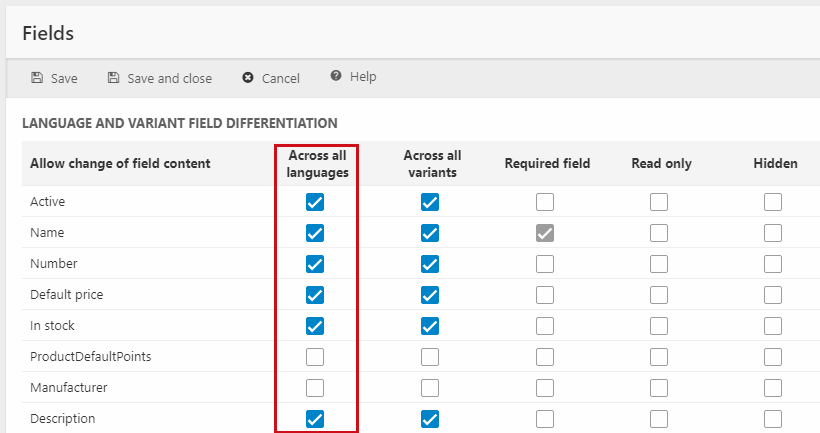Set Default price as read only
The width and height of the screenshot is (820, 433).
(x=659, y=295)
